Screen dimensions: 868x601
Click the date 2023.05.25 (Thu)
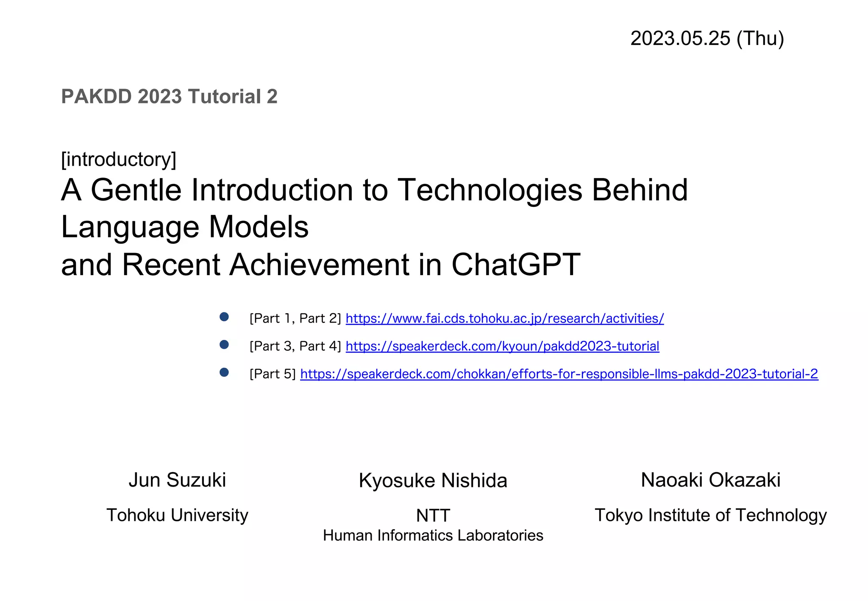coord(707,39)
